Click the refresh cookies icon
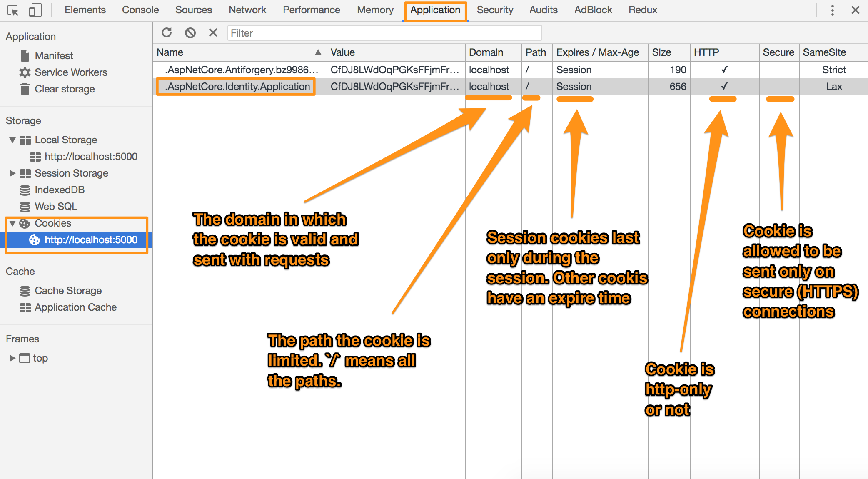Image resolution: width=868 pixels, height=479 pixels. [x=167, y=33]
